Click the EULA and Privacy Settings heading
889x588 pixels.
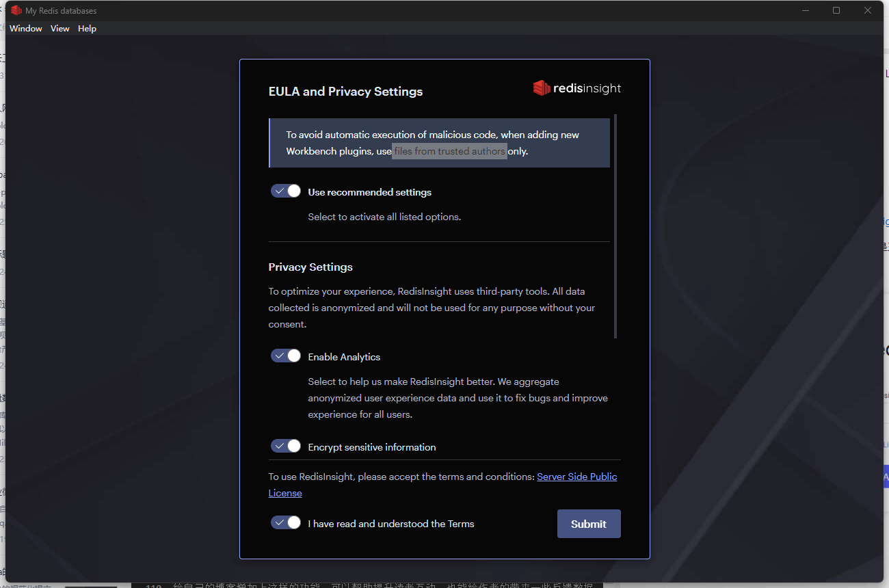(x=345, y=92)
